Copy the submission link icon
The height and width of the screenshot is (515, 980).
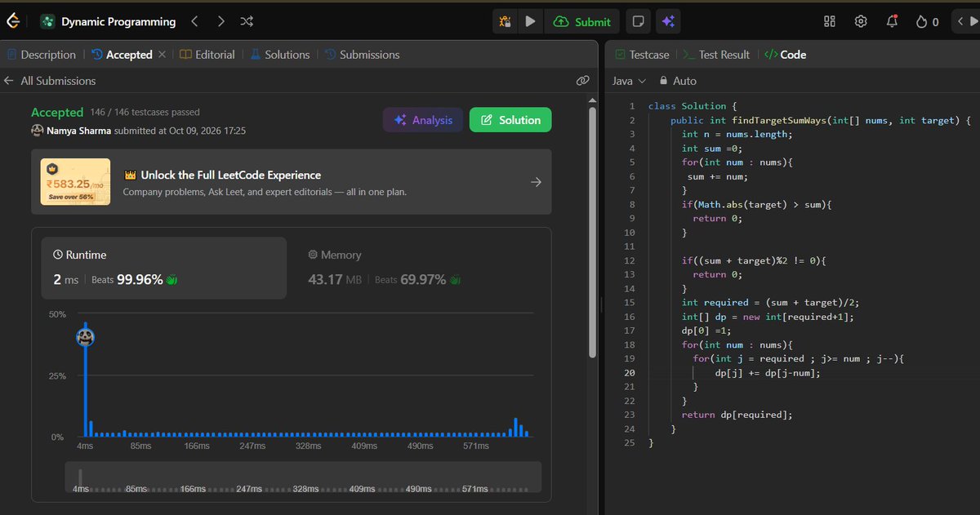coord(582,81)
